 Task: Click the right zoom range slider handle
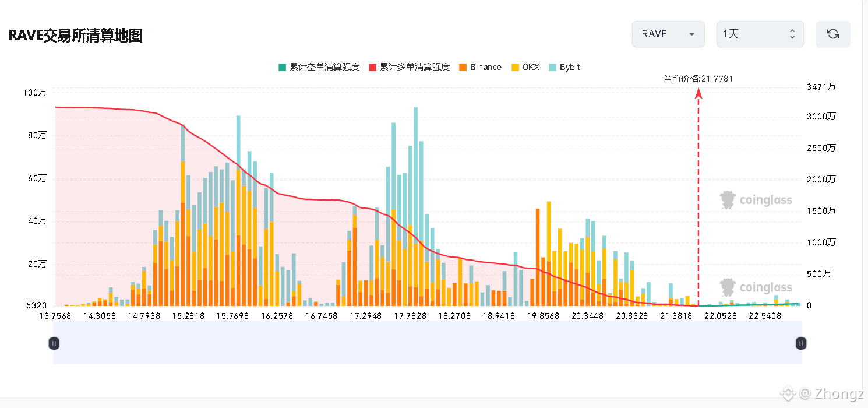point(801,344)
